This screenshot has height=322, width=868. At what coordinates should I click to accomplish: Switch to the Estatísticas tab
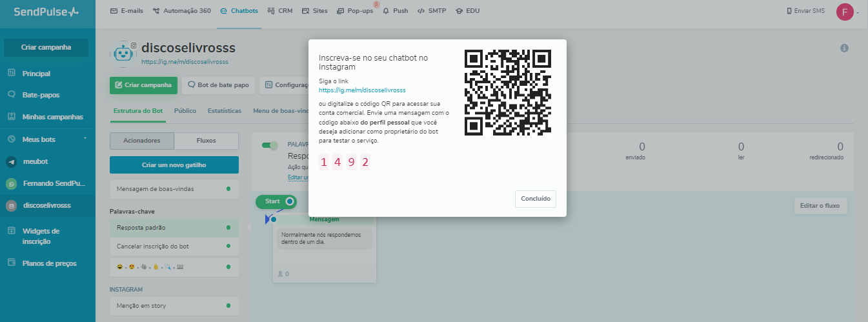225,111
